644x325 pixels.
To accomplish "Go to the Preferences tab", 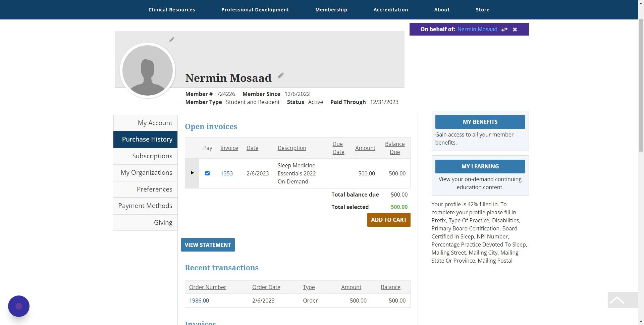I will tap(146, 189).
